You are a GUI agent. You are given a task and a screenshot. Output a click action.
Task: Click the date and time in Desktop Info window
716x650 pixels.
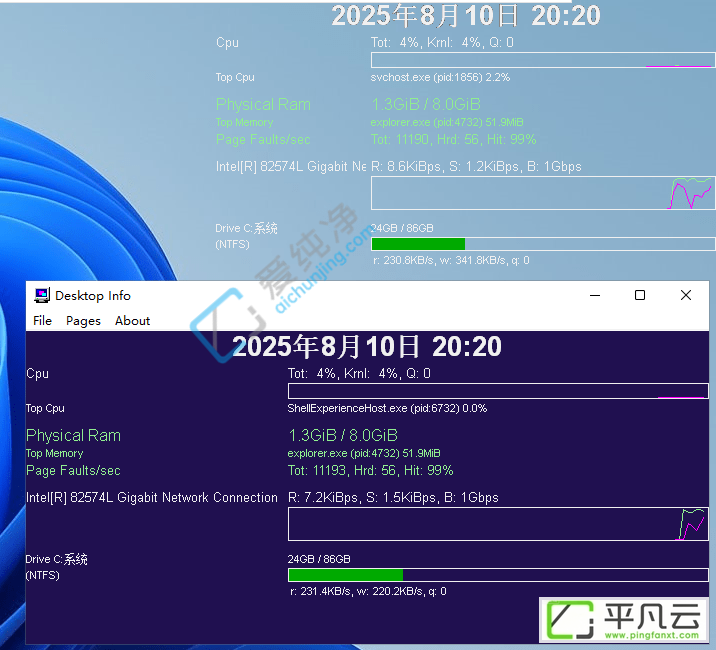[x=367, y=346]
